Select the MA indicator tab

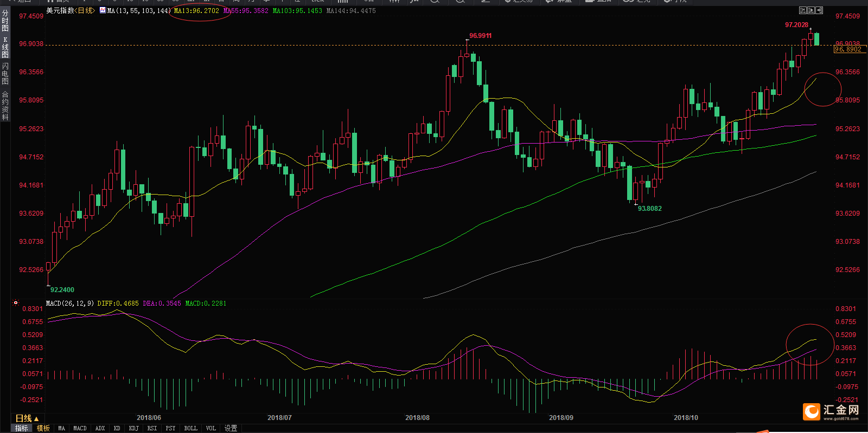coord(62,428)
